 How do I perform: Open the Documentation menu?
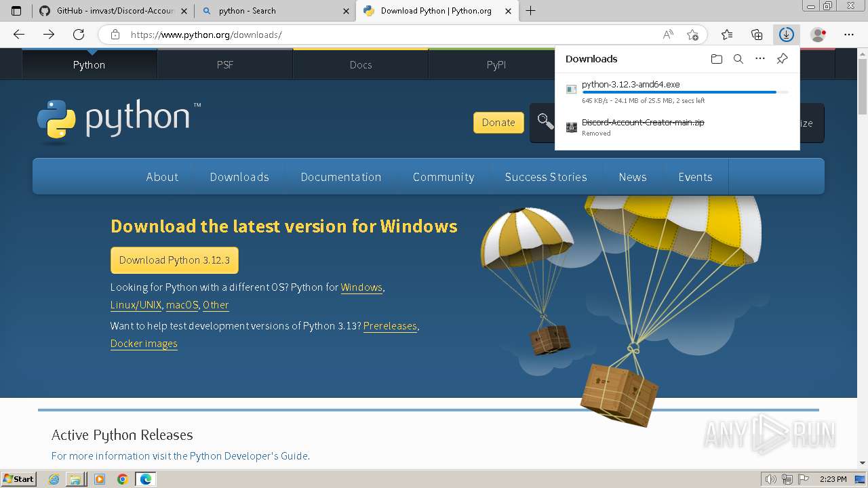pyautogui.click(x=341, y=177)
